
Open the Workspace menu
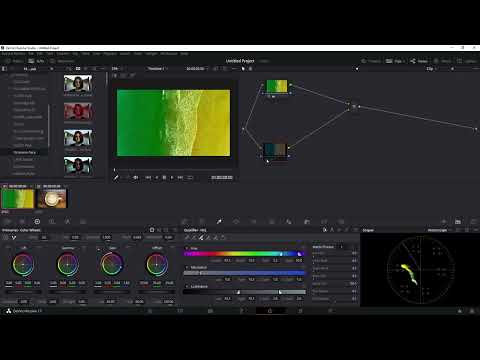[169, 54]
